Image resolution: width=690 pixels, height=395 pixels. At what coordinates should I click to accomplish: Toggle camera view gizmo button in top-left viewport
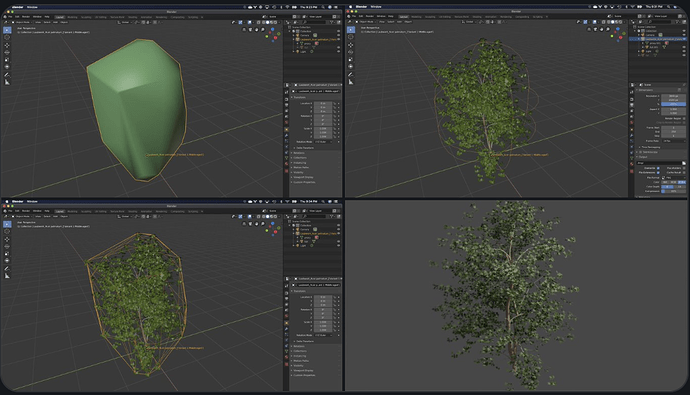(250, 29)
